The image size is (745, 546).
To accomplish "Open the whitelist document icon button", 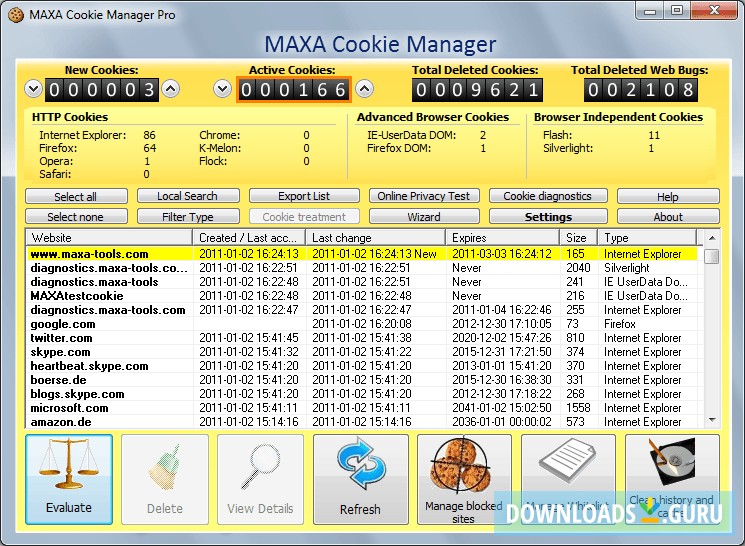I will [x=568, y=479].
